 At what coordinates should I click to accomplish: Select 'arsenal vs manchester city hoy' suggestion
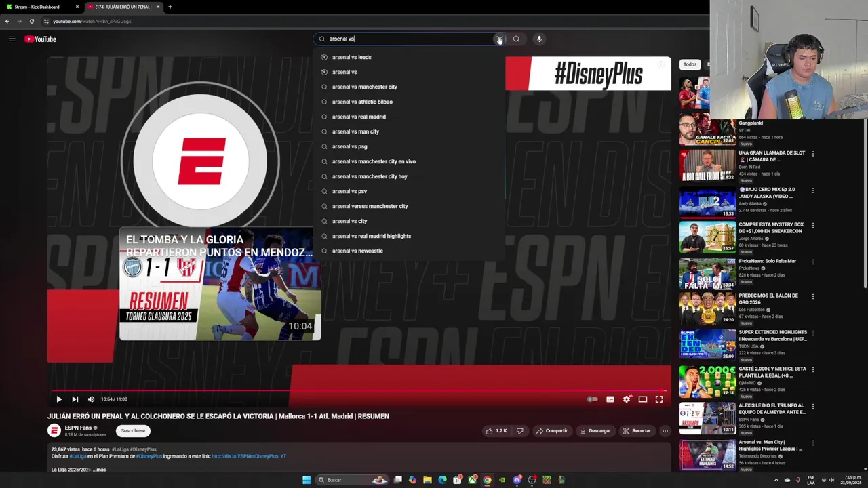pyautogui.click(x=410, y=176)
